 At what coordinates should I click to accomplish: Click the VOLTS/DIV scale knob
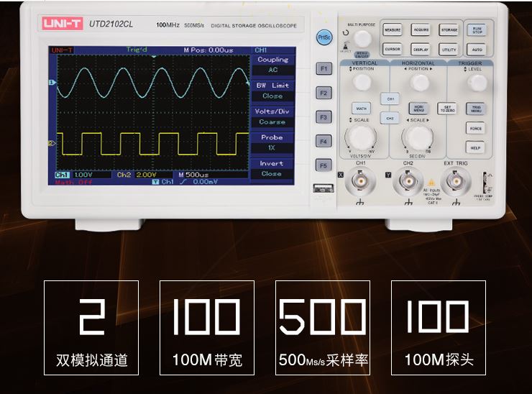coord(361,138)
